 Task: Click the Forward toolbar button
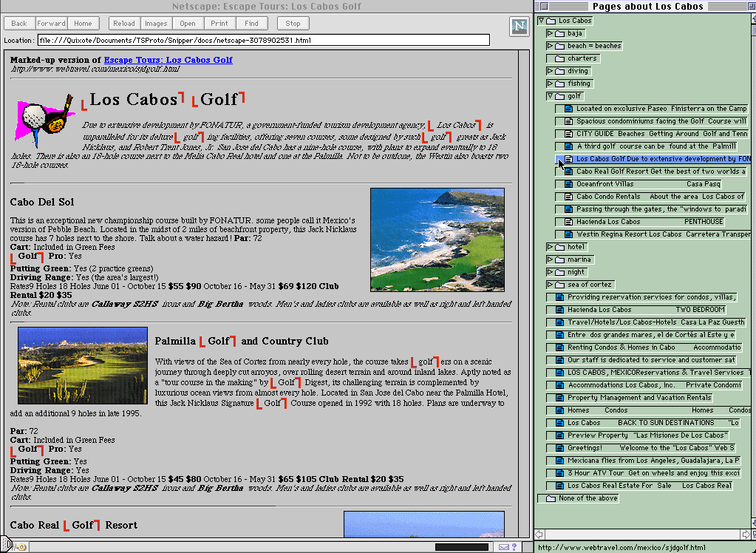(51, 23)
